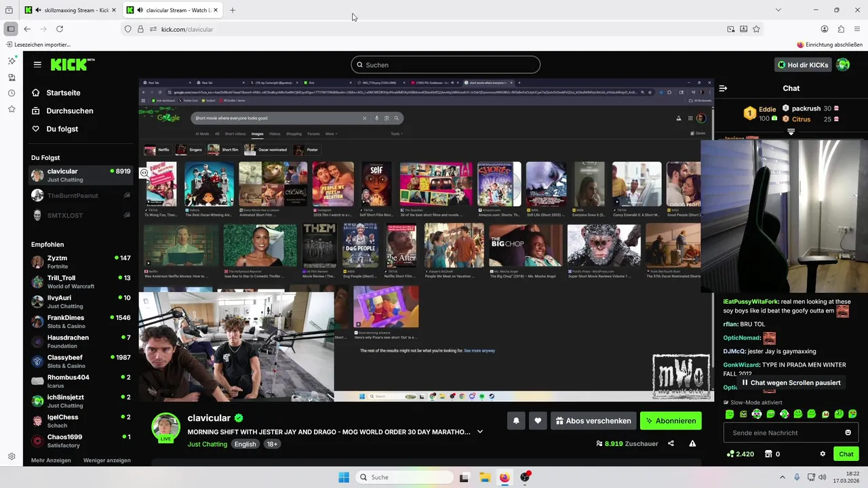Reload the page in Firefox
The image size is (868, 488).
[x=60, y=29]
